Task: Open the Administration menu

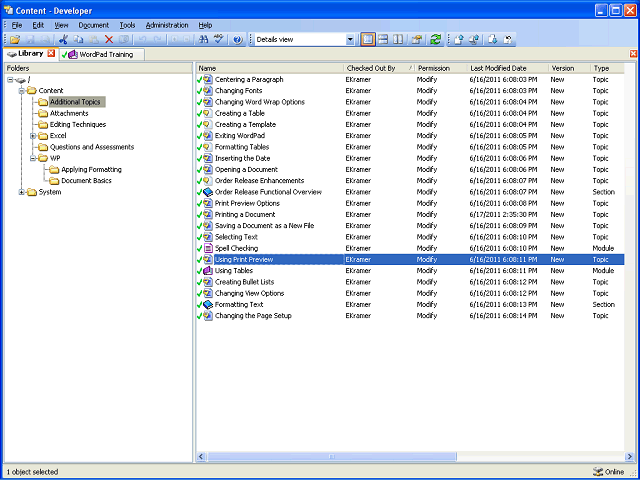Action: tap(167, 25)
